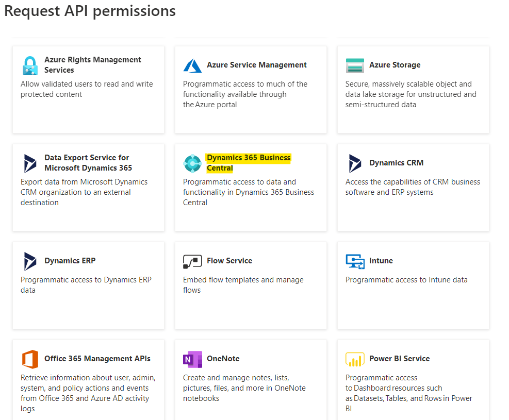Screen dimensions: 509x420
Task: Click the Azure Storage icon
Action: pyautogui.click(x=355, y=65)
